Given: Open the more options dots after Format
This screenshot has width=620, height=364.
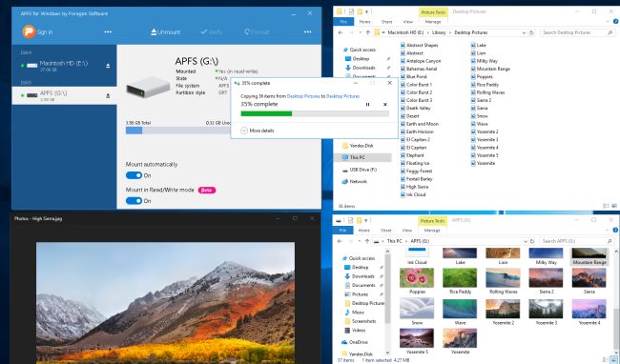Looking at the screenshot, I should 308,32.
